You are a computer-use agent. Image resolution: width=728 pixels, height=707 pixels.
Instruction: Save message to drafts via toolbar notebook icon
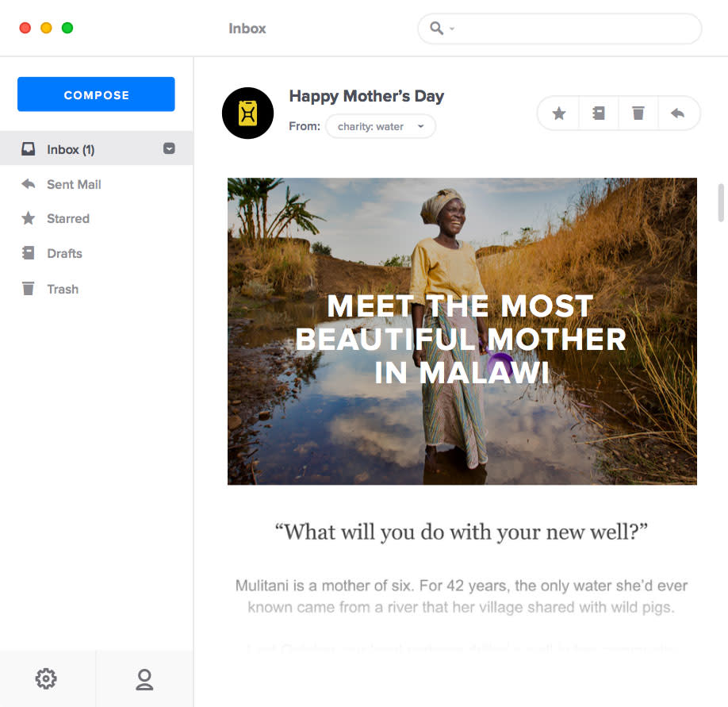point(599,113)
